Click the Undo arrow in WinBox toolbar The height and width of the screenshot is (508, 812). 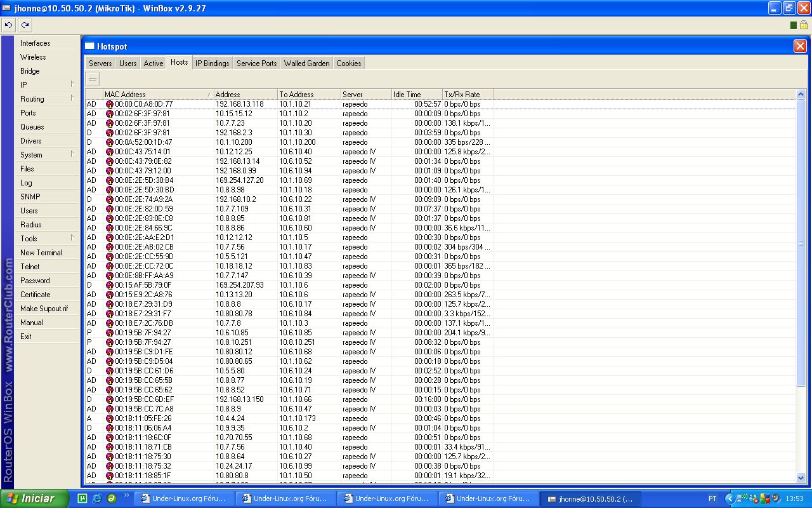click(x=8, y=25)
